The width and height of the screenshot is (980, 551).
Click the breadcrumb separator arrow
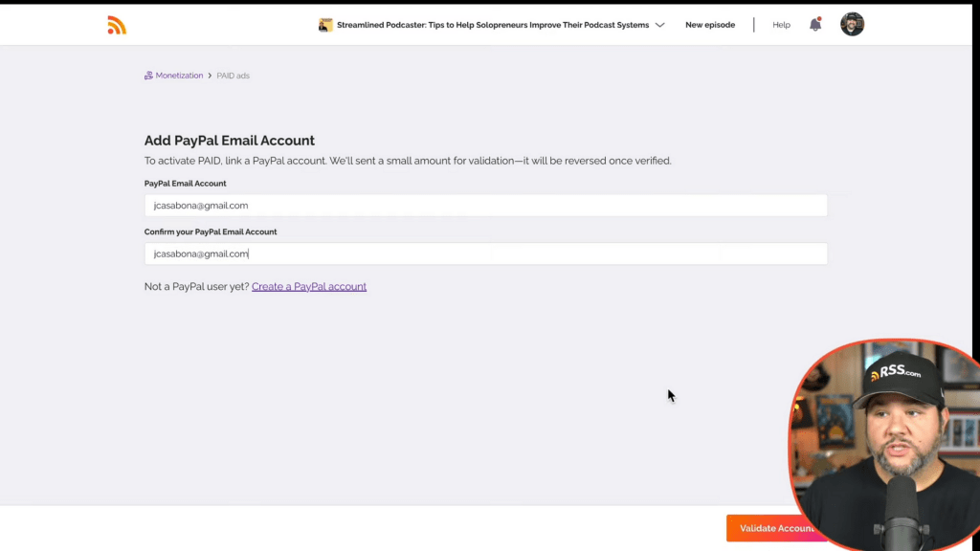[210, 76]
